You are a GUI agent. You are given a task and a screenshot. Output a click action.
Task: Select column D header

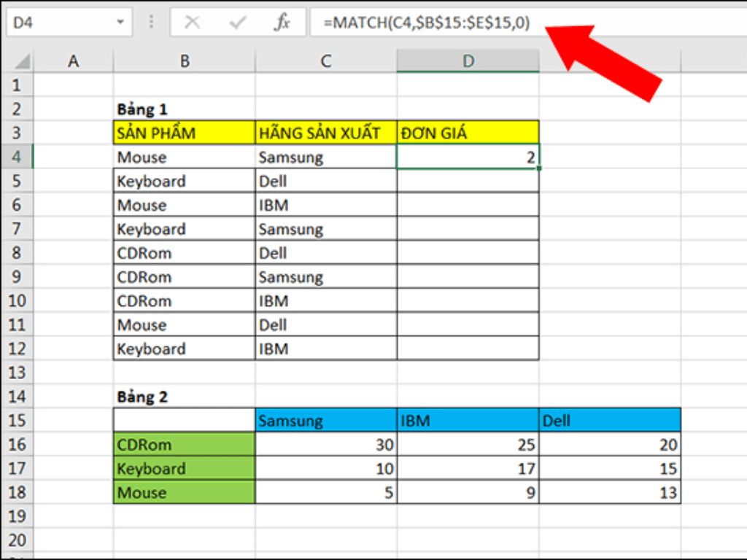pos(468,62)
